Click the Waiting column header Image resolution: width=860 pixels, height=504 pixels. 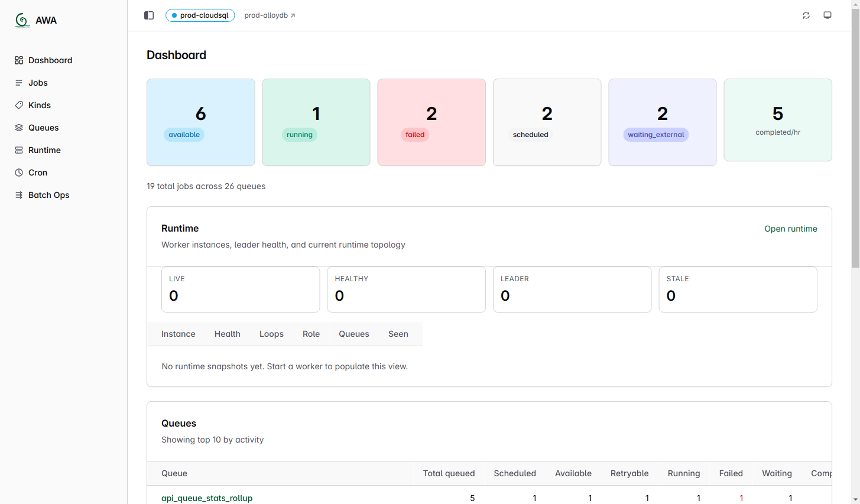[777, 473]
